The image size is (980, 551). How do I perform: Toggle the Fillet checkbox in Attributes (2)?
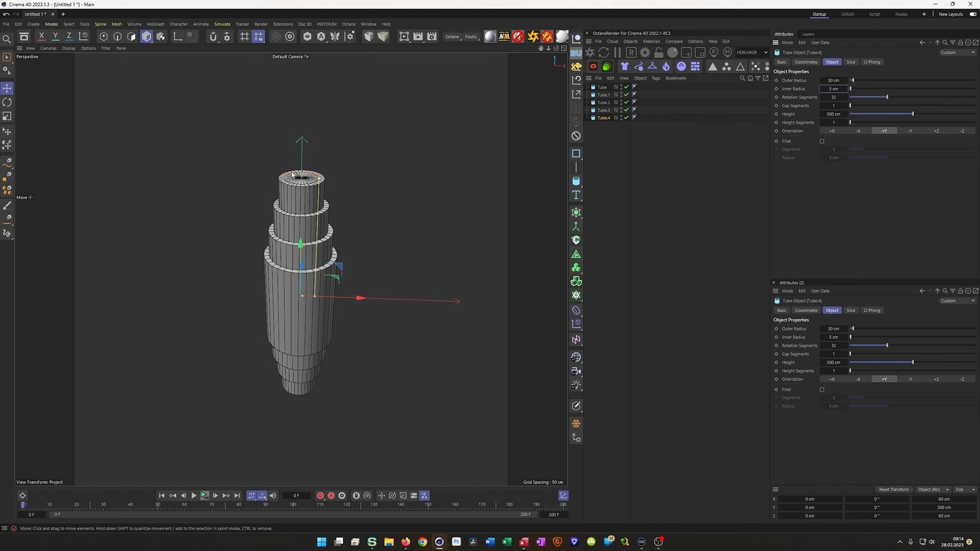point(822,390)
